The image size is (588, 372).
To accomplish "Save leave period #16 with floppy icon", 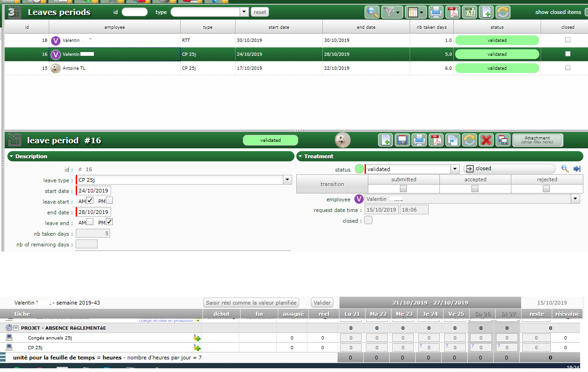I will [403, 140].
